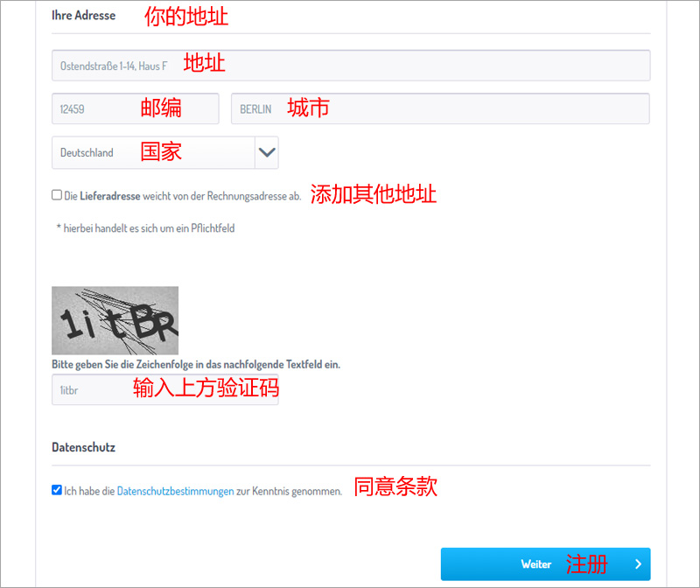Click the blue Weiter button

[x=545, y=563]
